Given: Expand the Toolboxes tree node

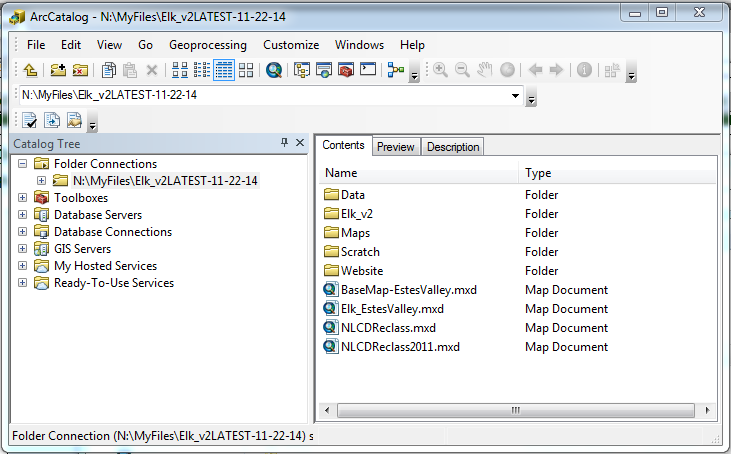Looking at the screenshot, I should tap(22, 198).
